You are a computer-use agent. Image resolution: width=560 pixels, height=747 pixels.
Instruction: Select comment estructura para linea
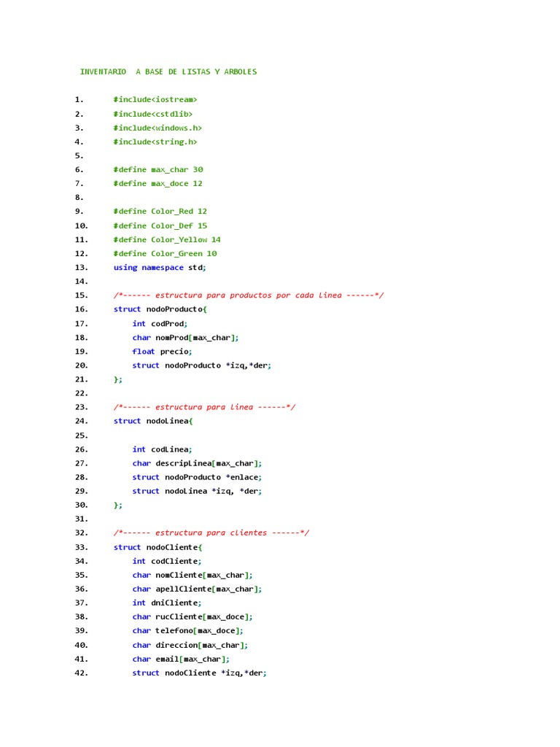tap(204, 407)
